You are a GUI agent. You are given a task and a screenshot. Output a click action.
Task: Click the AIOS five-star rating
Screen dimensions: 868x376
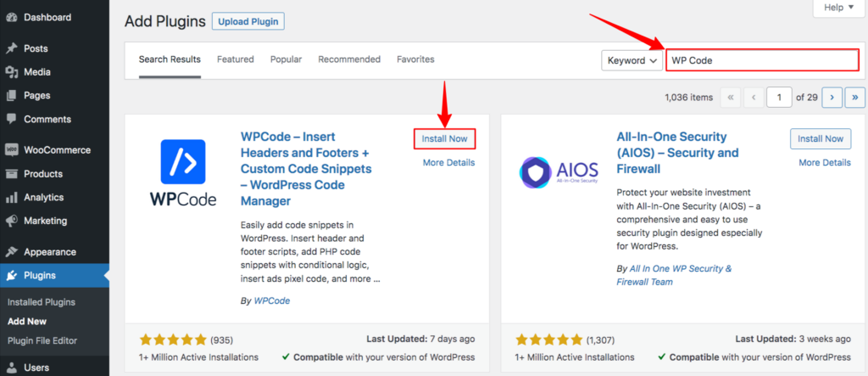point(549,340)
